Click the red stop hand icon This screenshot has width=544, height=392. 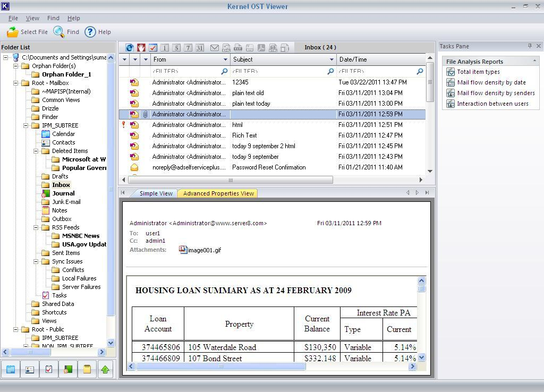tap(141, 48)
